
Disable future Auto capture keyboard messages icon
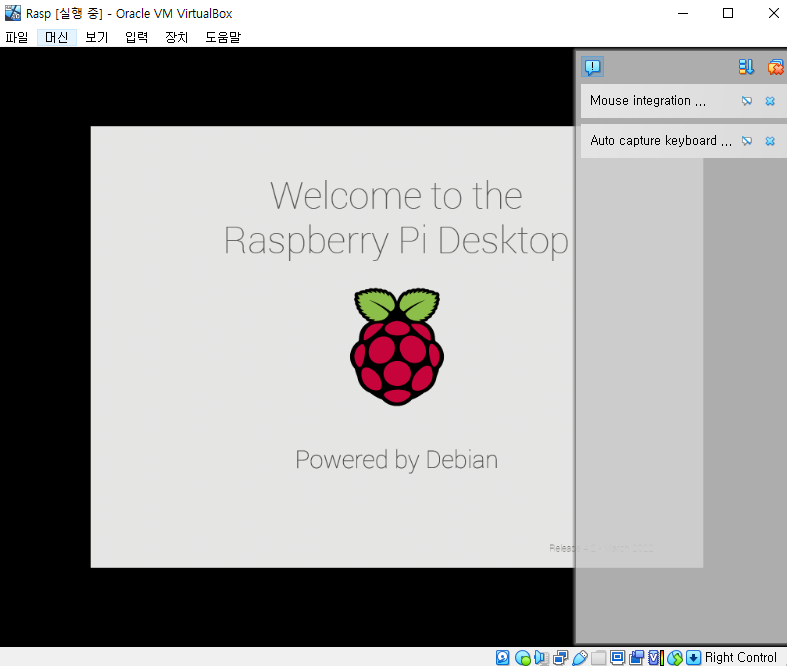point(747,141)
